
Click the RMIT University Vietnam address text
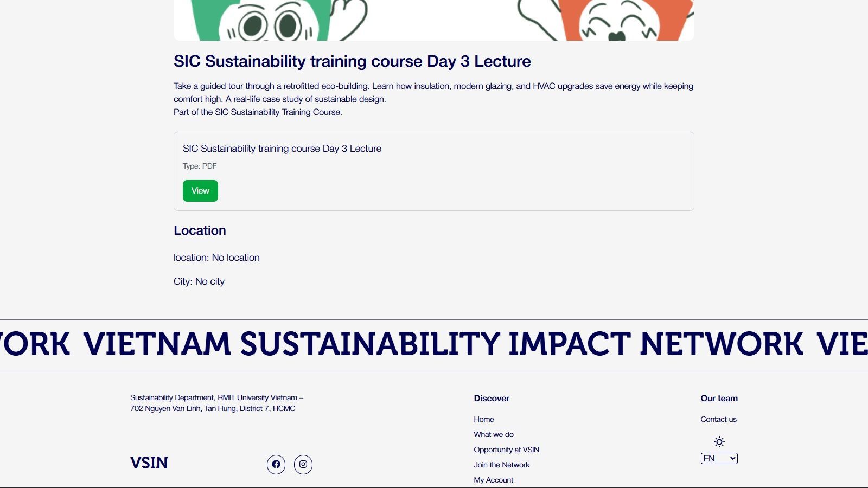216,403
